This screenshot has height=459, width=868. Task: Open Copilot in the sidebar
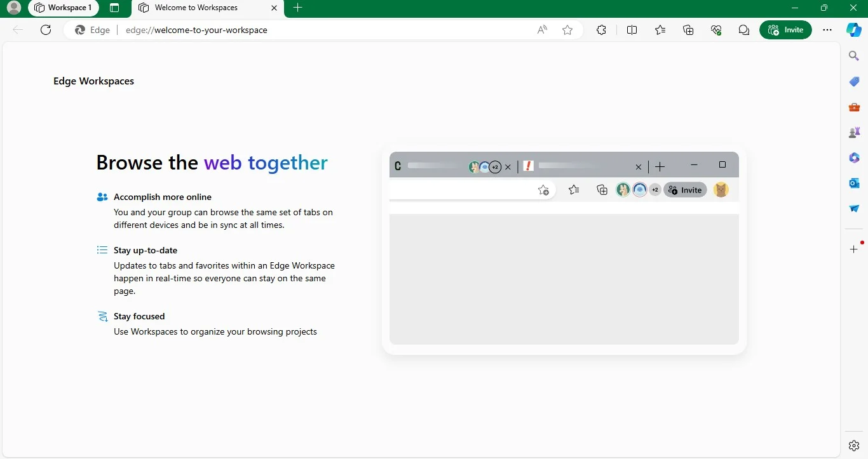pyautogui.click(x=854, y=30)
